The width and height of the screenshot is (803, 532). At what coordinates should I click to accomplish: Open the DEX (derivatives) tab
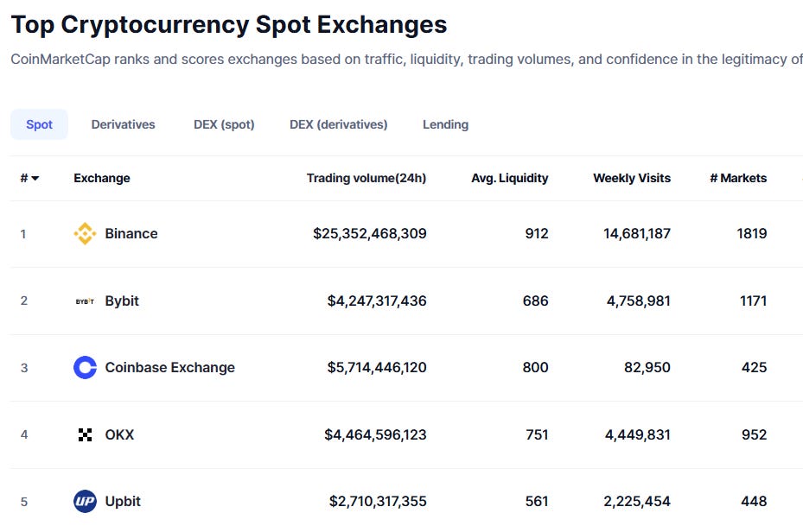pyautogui.click(x=339, y=124)
